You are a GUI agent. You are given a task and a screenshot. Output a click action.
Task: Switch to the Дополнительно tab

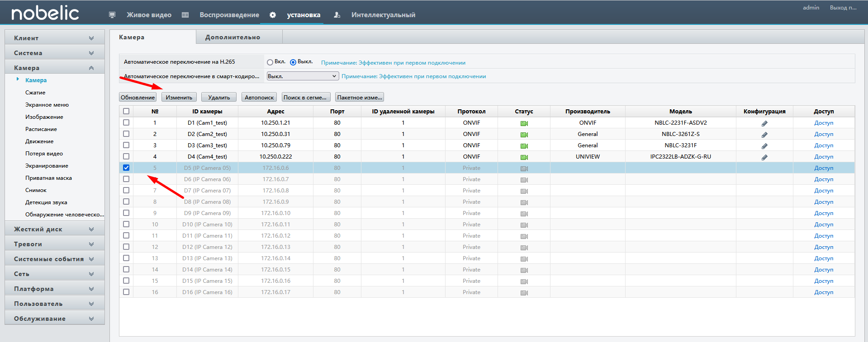(x=233, y=37)
